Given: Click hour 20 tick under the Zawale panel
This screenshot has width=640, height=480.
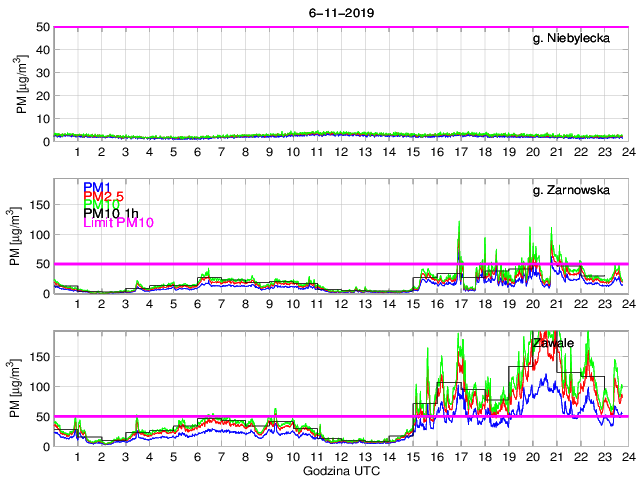Looking at the screenshot, I should (533, 457).
